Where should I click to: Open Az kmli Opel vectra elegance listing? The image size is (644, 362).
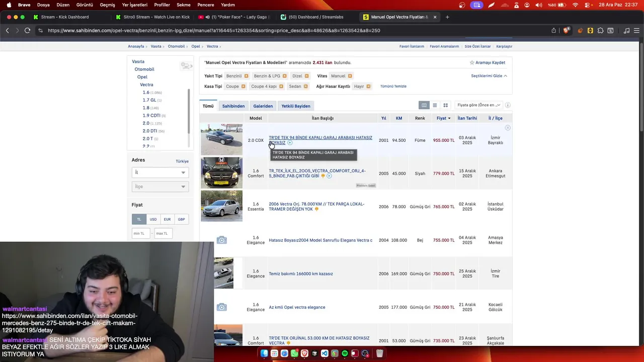[x=297, y=307]
